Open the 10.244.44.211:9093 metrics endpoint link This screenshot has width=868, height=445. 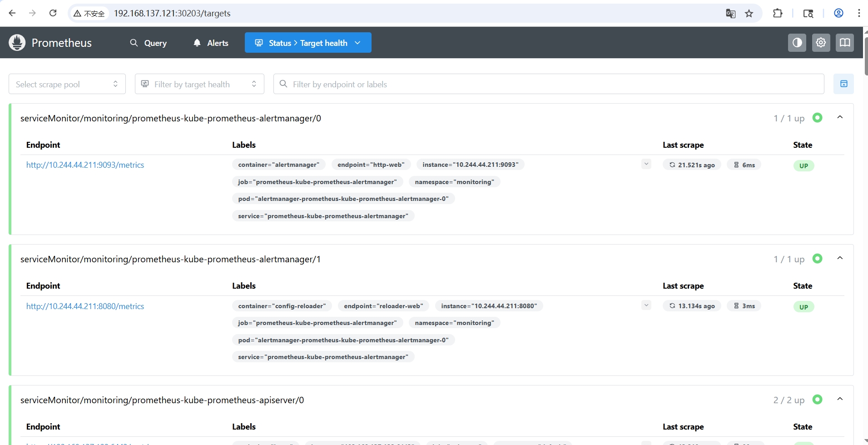[85, 165]
